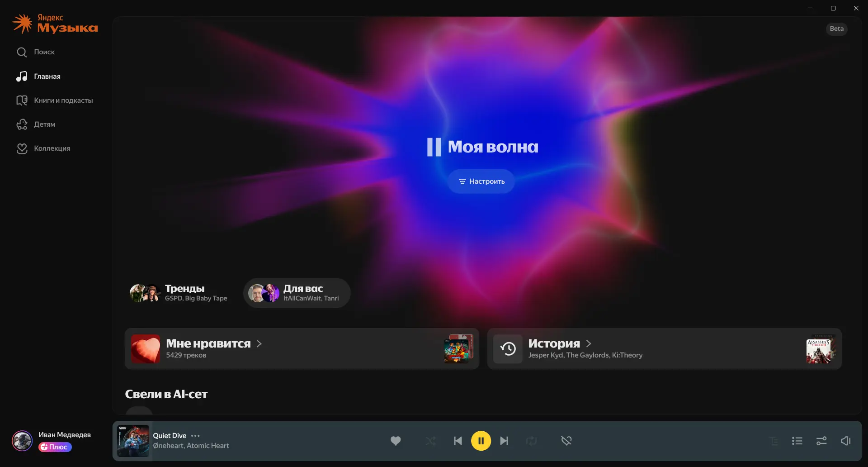Open playback settings sliders icon
868x467 pixels.
coord(821,441)
